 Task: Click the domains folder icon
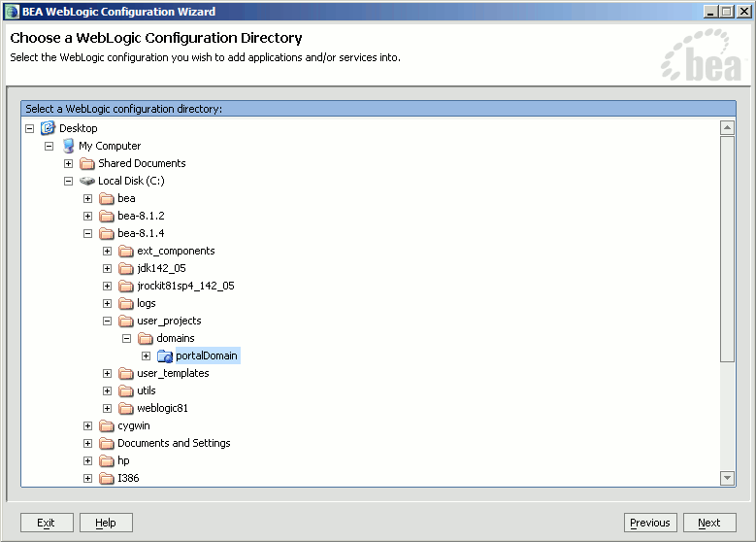coord(146,338)
